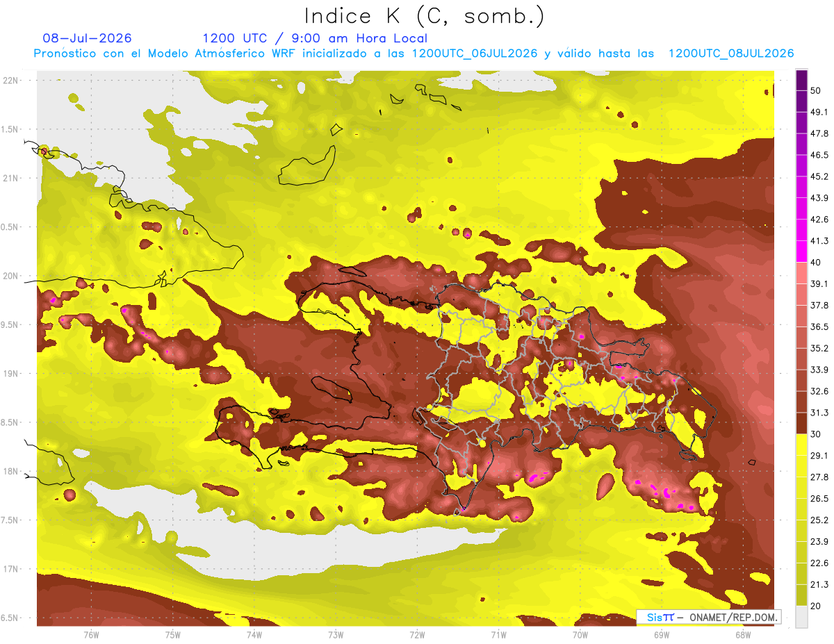Viewport: 834px width, 644px height.
Task: Click the '35.2' legend value
Action: [x=819, y=348]
